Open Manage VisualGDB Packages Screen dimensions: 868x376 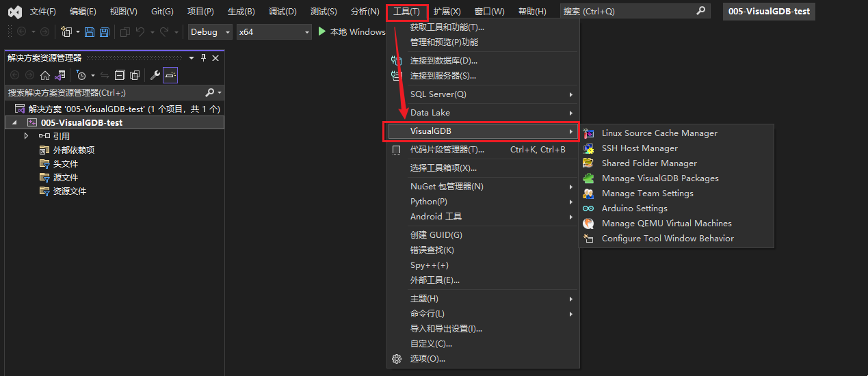pyautogui.click(x=676, y=178)
